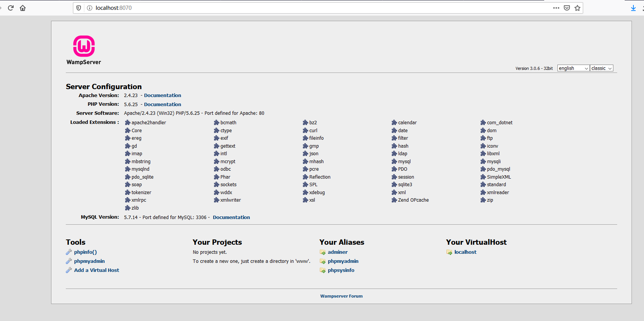Click puzzle icon beside com_dotnet
Viewport: 644px width, 321px height.
click(483, 123)
